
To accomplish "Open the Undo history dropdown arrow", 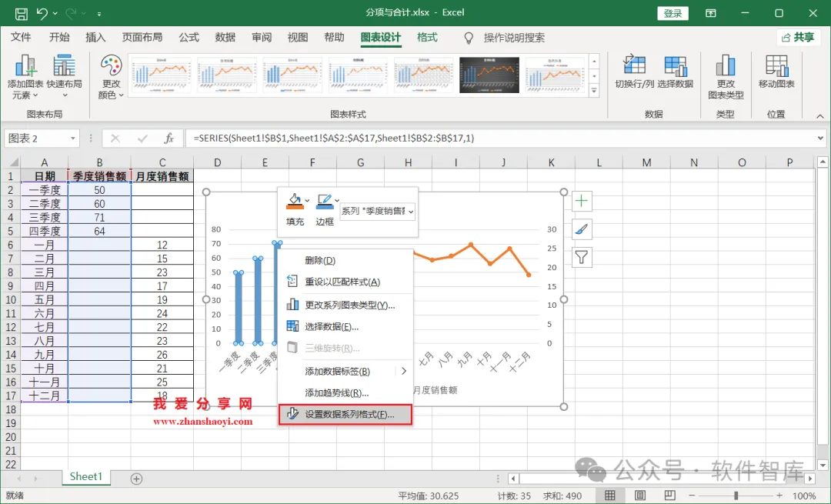I will [55, 13].
